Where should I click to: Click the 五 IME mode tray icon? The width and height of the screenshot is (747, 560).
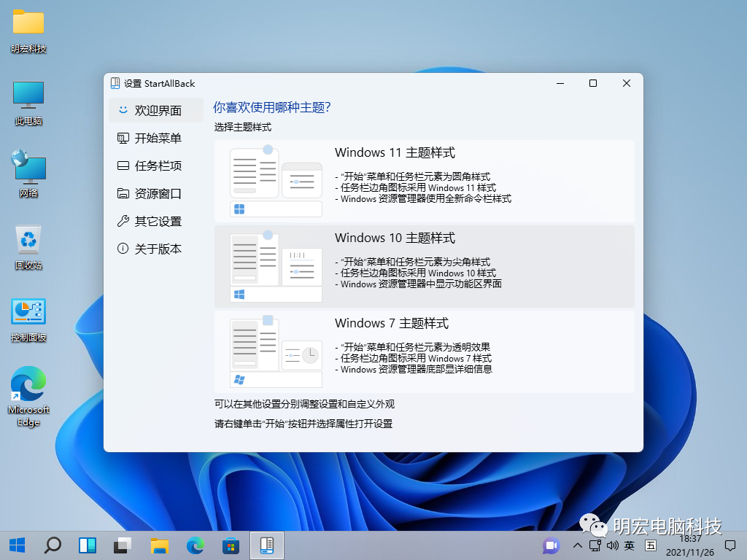click(x=651, y=545)
